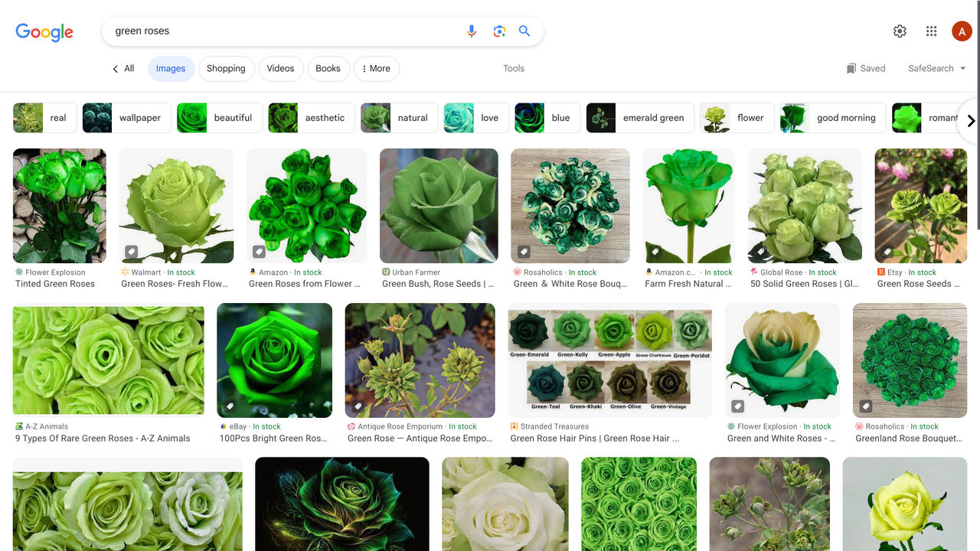980x551 pixels.
Task: Open '9 Types Of Rare Green Roses' link
Action: click(x=103, y=439)
